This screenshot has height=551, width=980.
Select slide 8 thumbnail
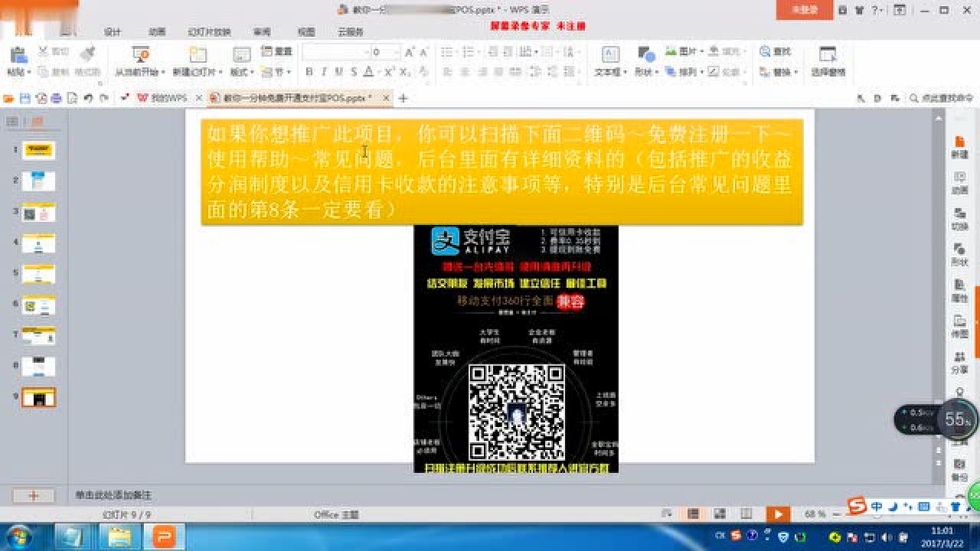[x=38, y=367]
